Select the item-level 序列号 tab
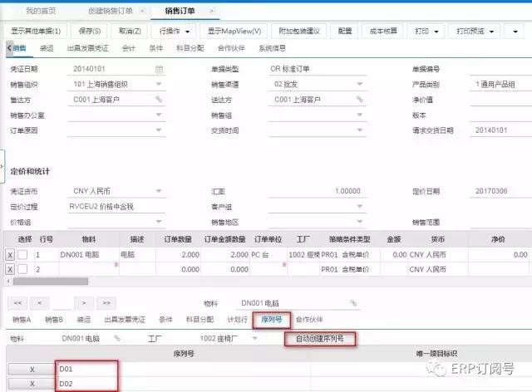 click(x=272, y=320)
